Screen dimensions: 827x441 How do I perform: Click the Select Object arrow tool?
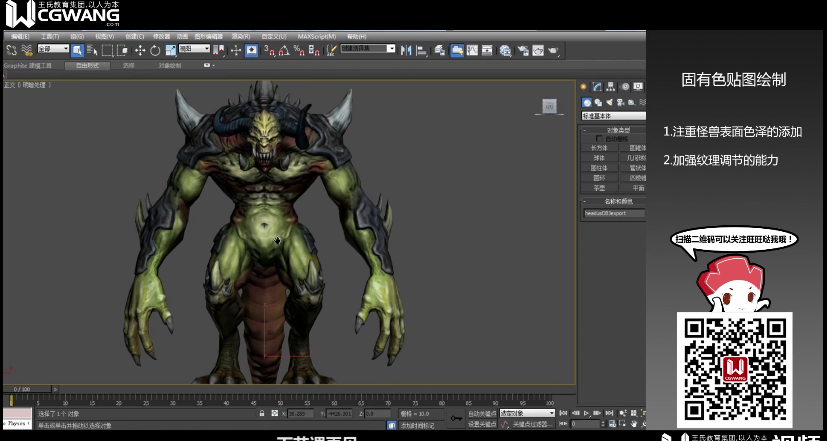[78, 49]
